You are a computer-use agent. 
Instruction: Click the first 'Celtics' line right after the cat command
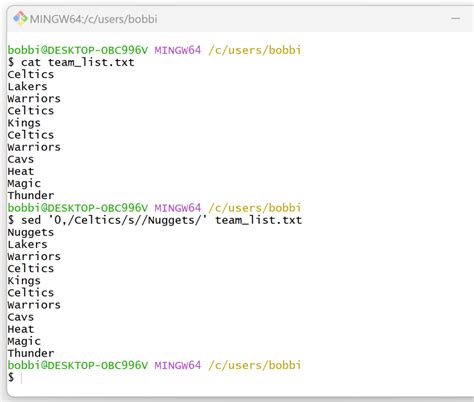[x=31, y=74]
